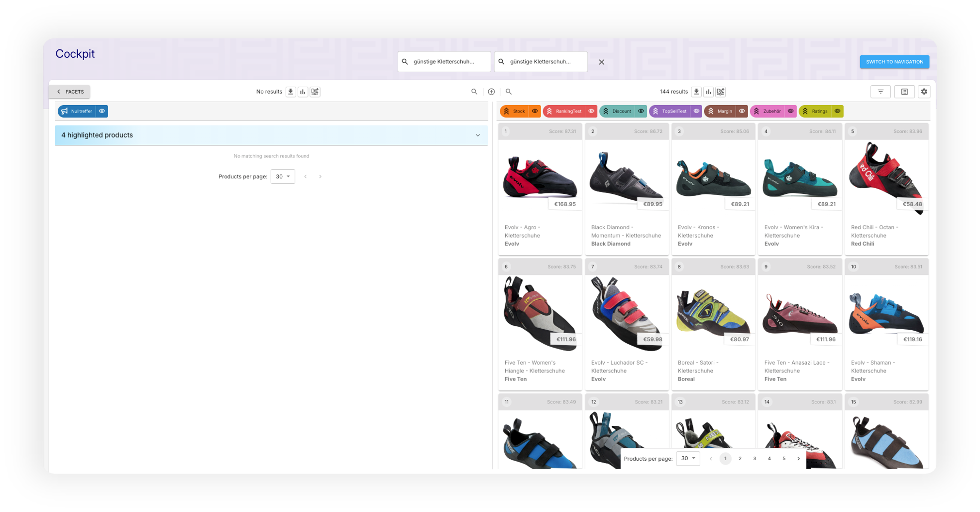Open Evolv Shaman Kletterschuhe product card
This screenshot has height=512, width=980.
pos(886,325)
